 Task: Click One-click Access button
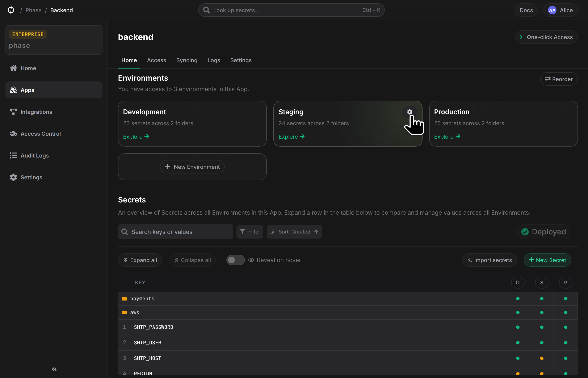[x=546, y=37]
